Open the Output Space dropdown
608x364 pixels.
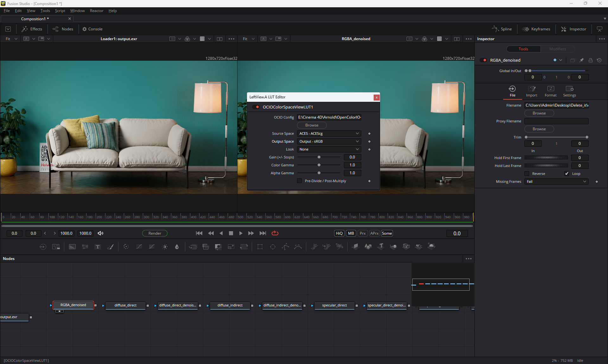tap(329, 141)
